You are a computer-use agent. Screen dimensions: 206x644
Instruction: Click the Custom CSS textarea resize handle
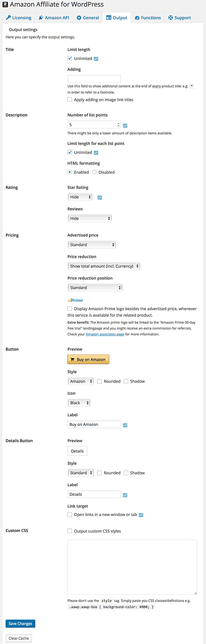196,593
